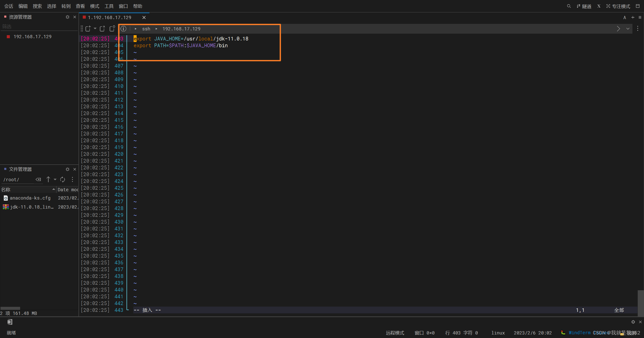Viewport: 644px width, 338px height.
Task: Toggle the bottom panel icon at lower left
Action: (x=10, y=322)
